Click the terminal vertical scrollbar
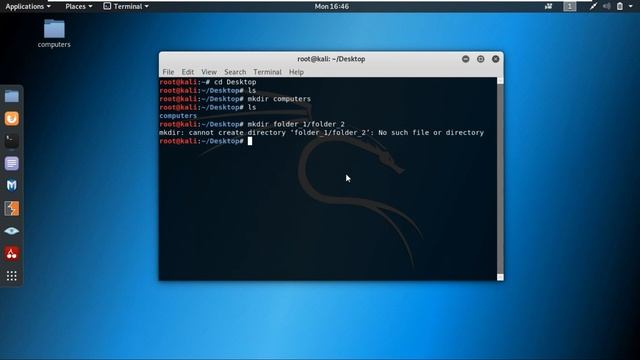The image size is (640, 360). point(500,179)
